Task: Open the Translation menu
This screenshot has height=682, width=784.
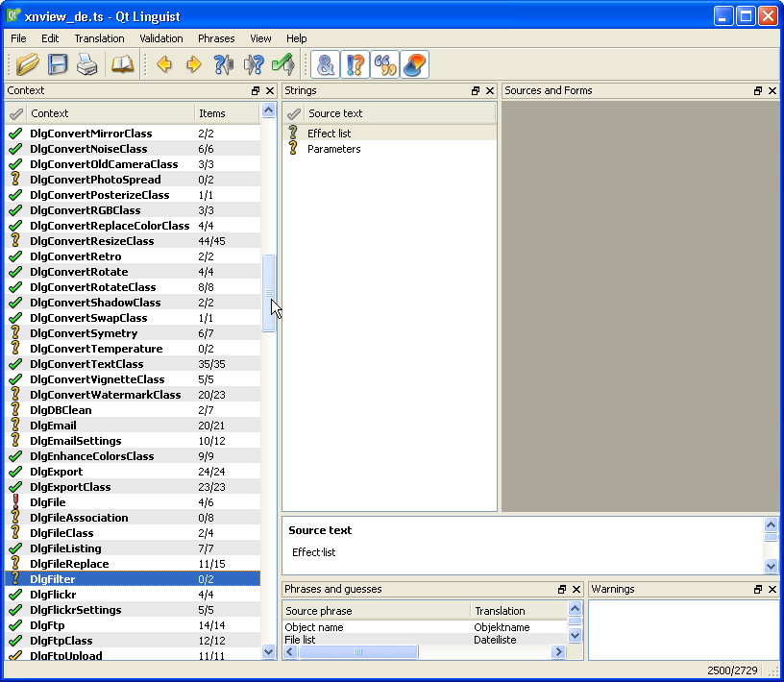Action: (100, 38)
